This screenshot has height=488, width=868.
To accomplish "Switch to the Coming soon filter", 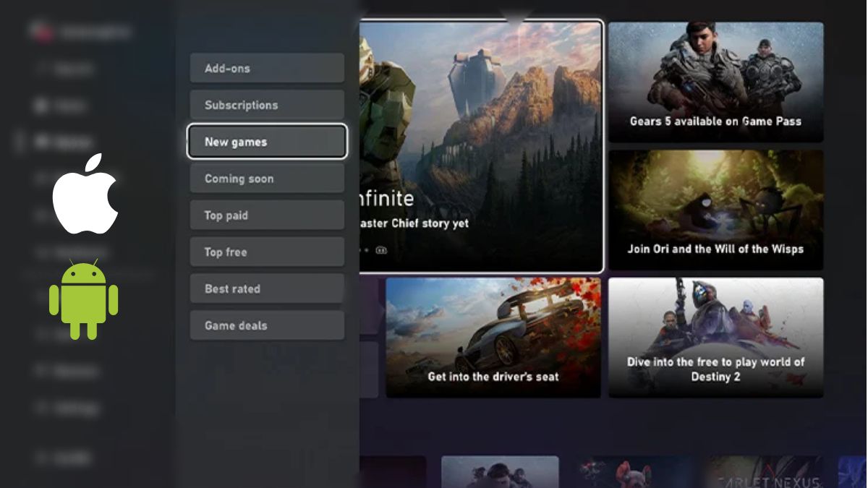I will (266, 178).
